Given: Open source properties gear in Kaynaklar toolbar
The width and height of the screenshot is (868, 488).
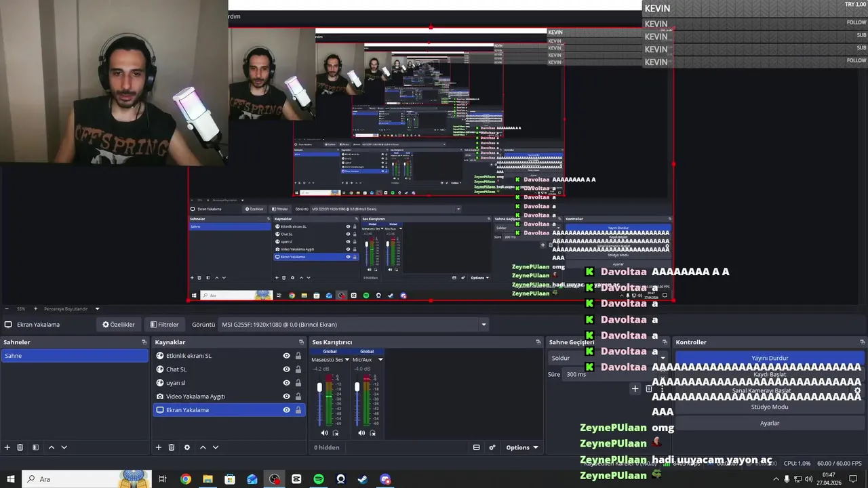Looking at the screenshot, I should (x=187, y=447).
